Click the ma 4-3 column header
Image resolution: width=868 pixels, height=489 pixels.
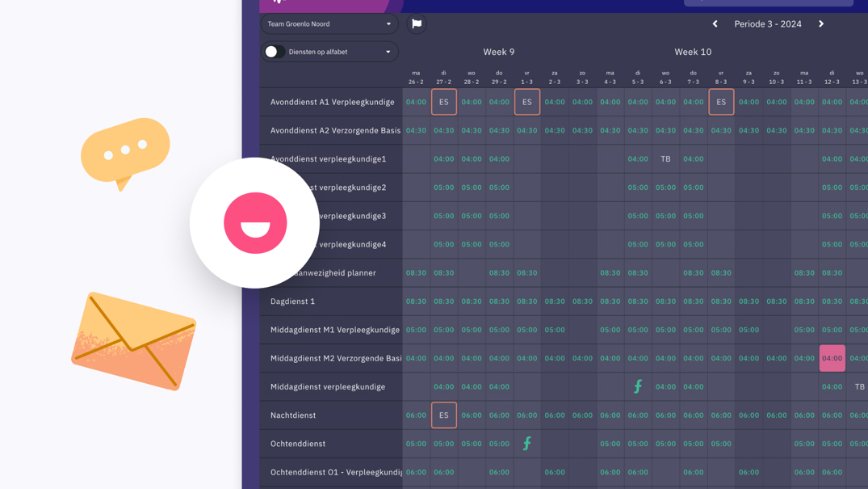click(610, 77)
